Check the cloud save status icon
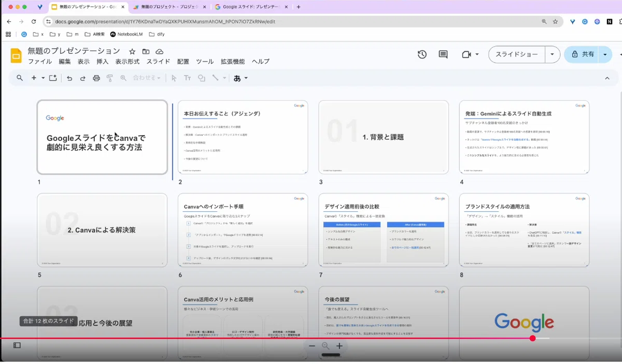 coord(160,52)
